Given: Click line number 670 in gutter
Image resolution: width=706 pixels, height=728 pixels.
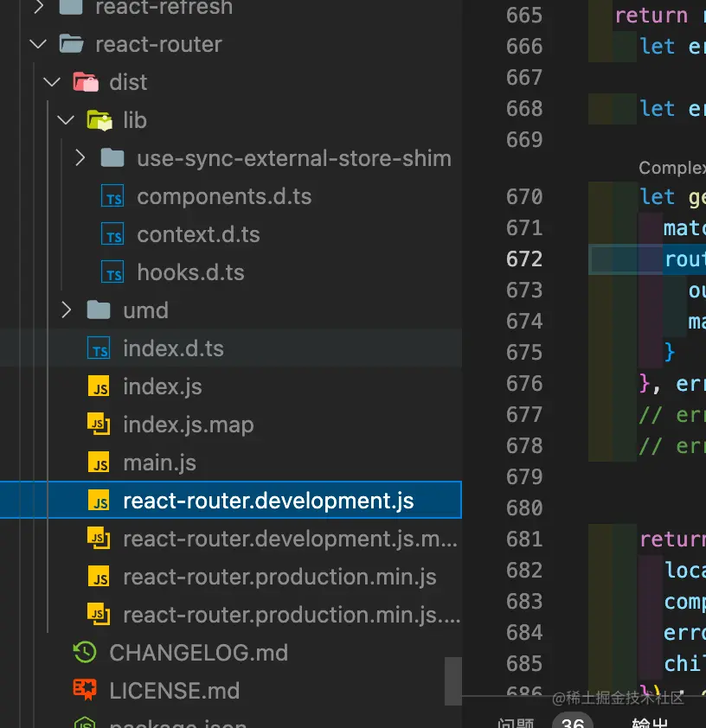Looking at the screenshot, I should coord(524,197).
